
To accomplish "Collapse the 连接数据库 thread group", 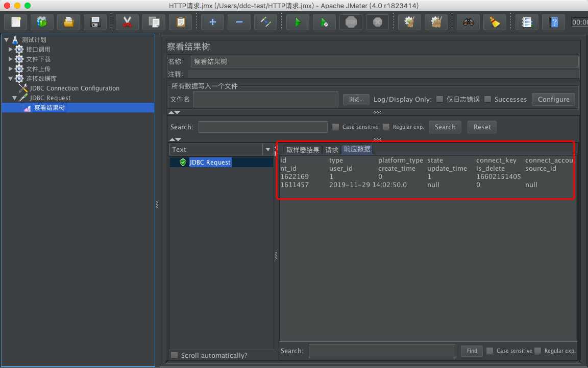I will [11, 78].
